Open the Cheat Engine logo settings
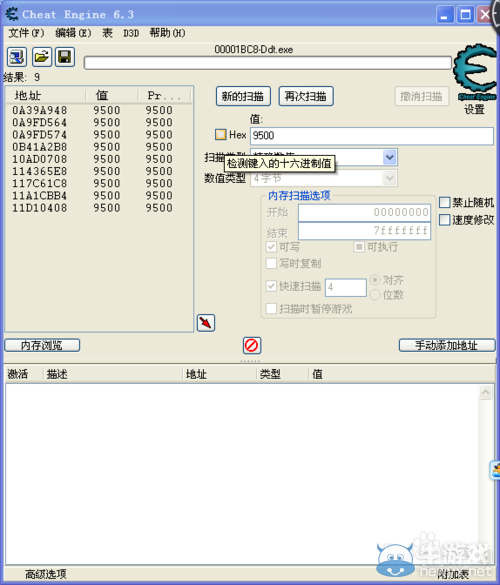Viewport: 500px width, 585px height. [x=475, y=72]
